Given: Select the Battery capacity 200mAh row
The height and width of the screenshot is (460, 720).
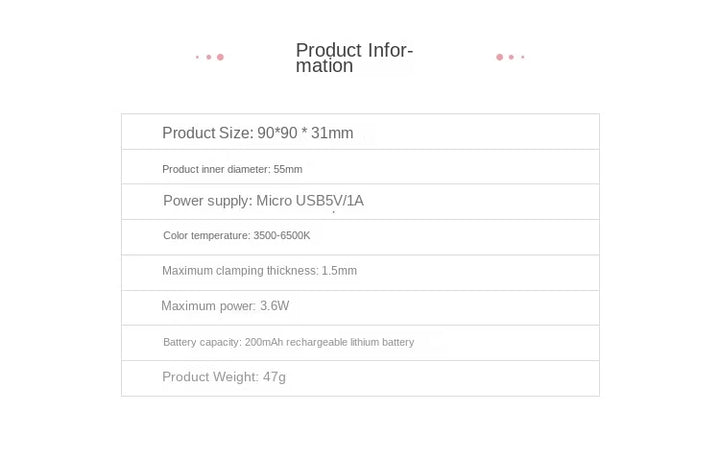Looking at the screenshot, I should tap(360, 343).
